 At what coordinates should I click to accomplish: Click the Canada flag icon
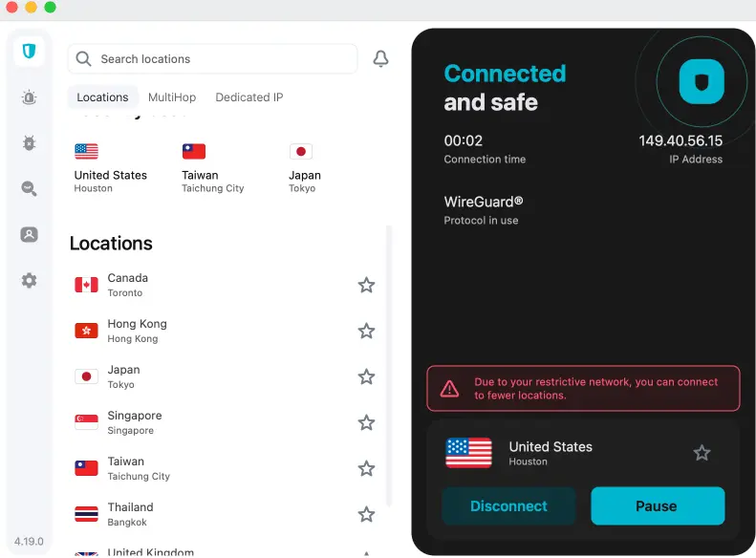(x=86, y=285)
